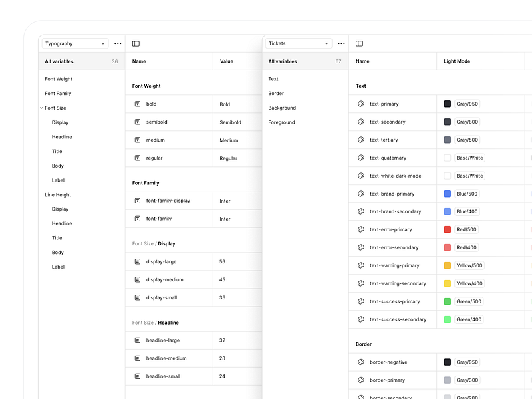532x399 pixels.
Task: Open the Tickets collection dropdown
Action: (x=298, y=43)
